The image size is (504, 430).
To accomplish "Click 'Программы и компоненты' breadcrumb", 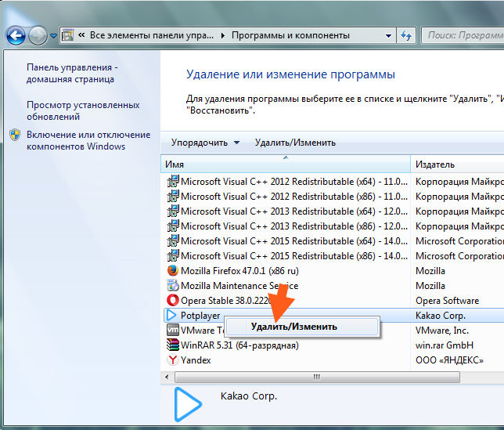I will (290, 35).
